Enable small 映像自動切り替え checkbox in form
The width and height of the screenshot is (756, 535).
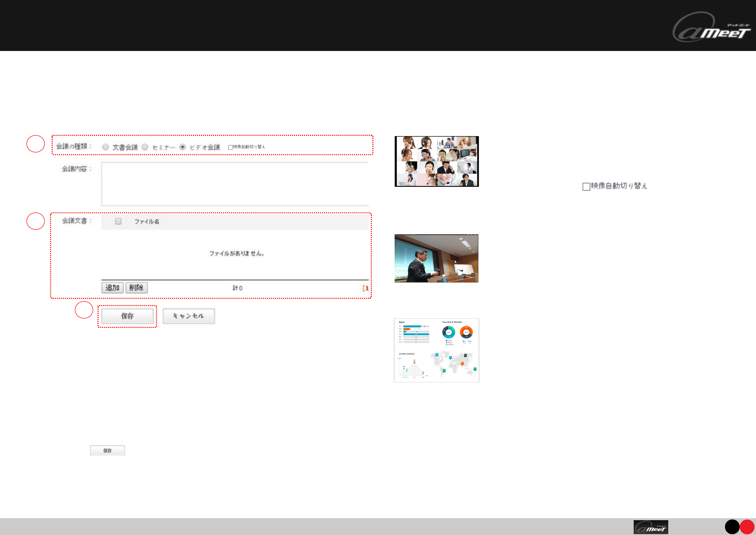[230, 147]
